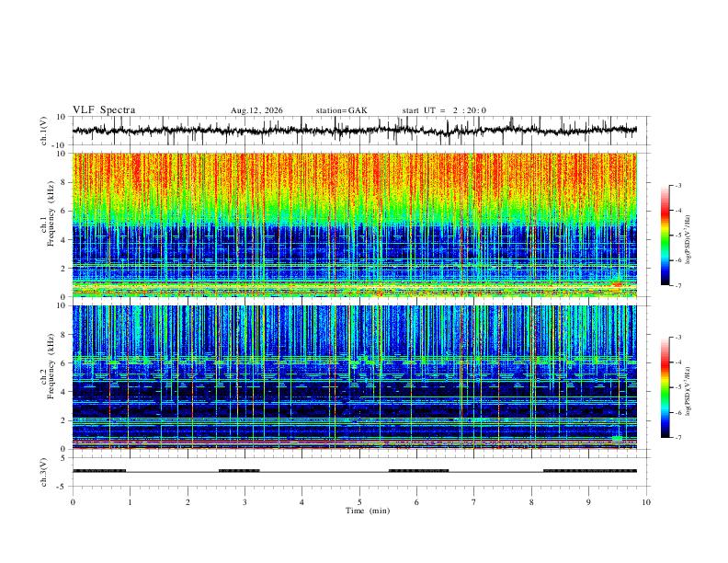The height and width of the screenshot is (563, 728).
Task: Click the Time (min) axis label
Action: point(368,511)
